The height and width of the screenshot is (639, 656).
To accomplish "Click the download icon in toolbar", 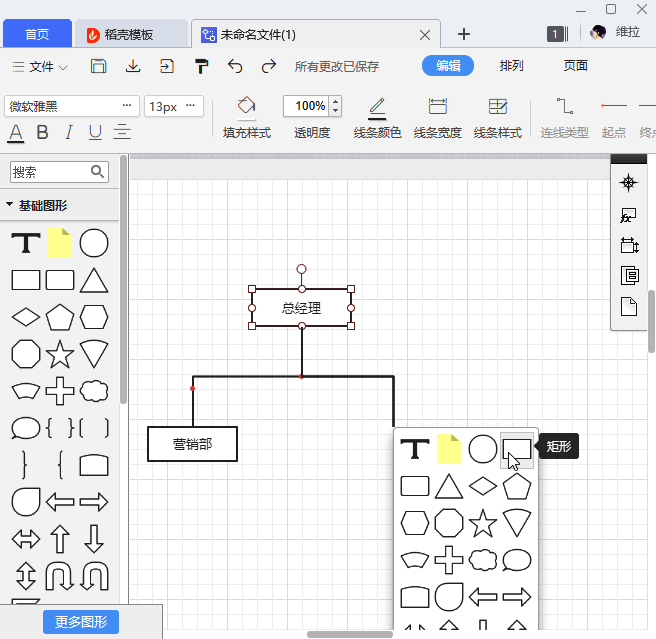I will tap(133, 66).
